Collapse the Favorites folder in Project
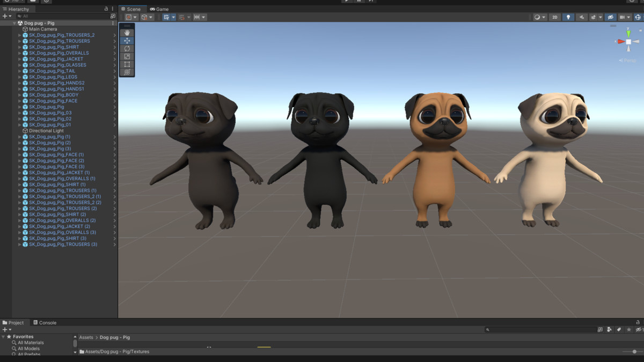This screenshot has width=644, height=362. [x=3, y=337]
